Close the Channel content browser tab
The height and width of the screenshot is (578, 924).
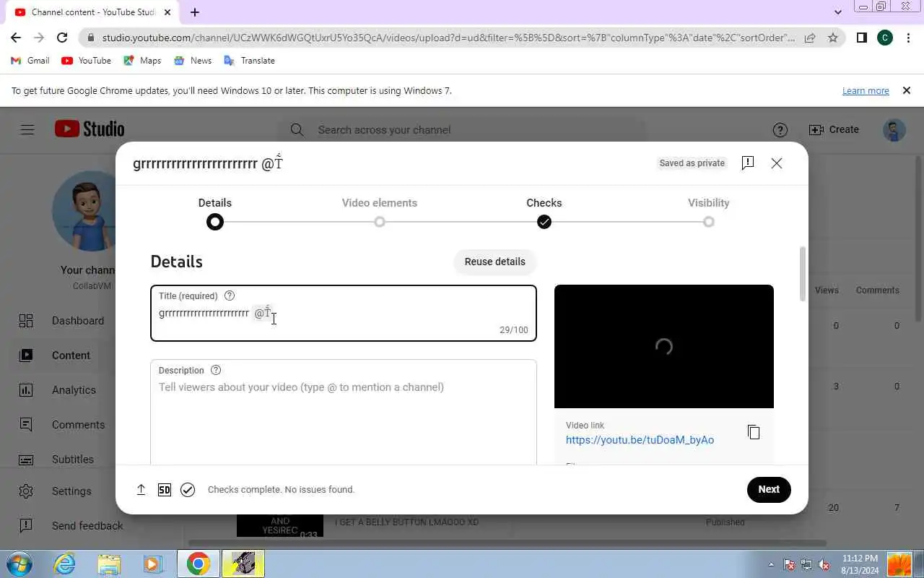[x=167, y=12]
